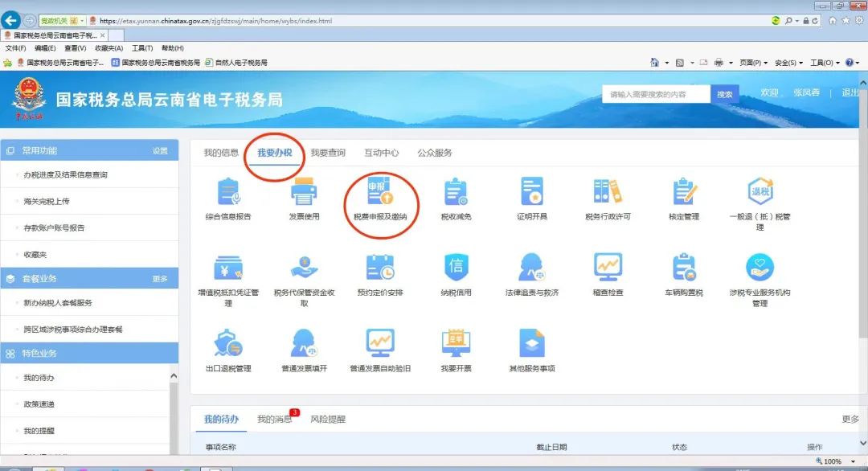Open the 稽查检查 monitor icon

tap(608, 268)
